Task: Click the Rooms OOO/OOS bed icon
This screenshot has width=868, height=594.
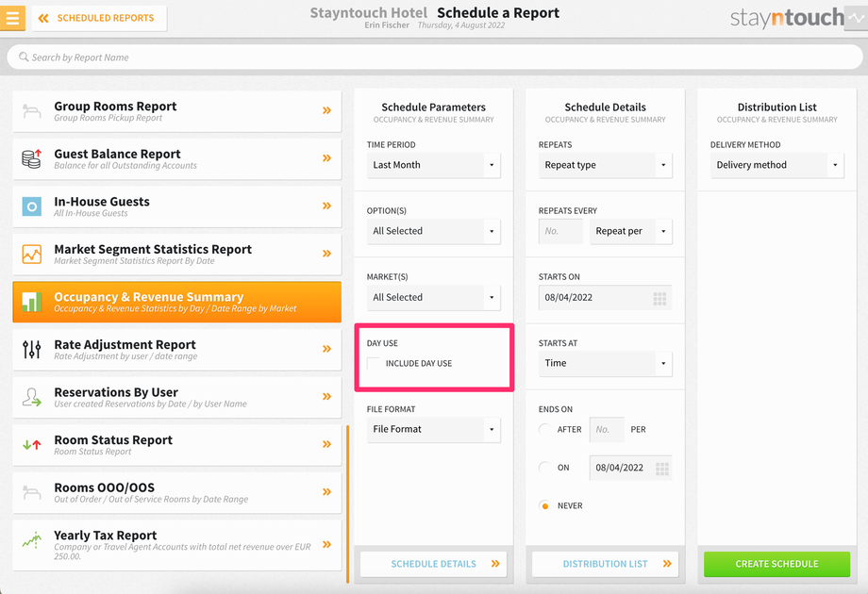Action: click(x=31, y=491)
